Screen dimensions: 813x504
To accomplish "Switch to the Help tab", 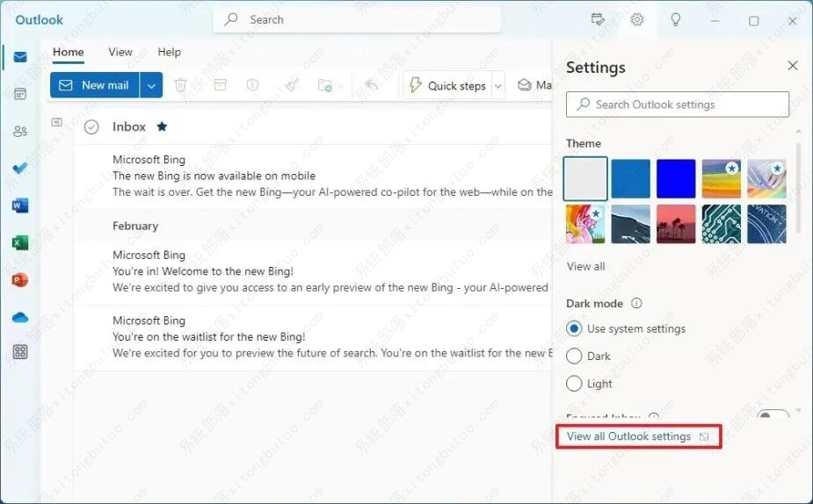I will point(169,53).
